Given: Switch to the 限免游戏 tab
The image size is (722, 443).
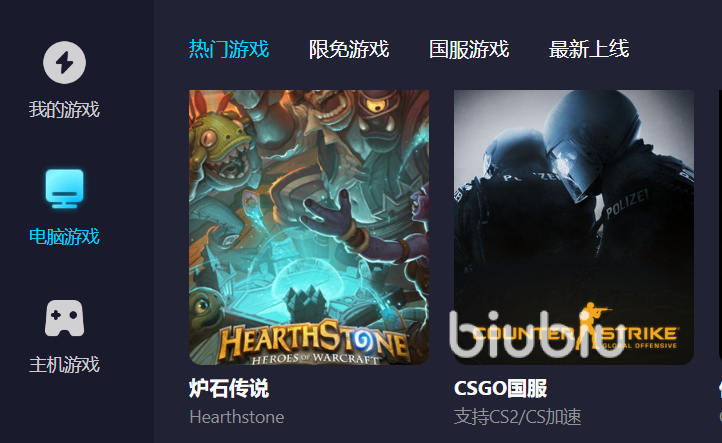Looking at the screenshot, I should 349,49.
